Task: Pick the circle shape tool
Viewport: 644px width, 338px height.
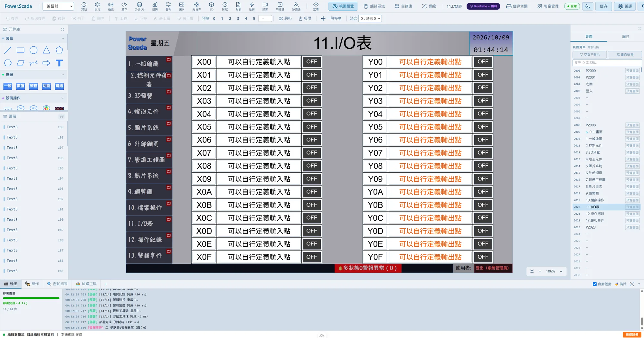Action: pyautogui.click(x=33, y=50)
